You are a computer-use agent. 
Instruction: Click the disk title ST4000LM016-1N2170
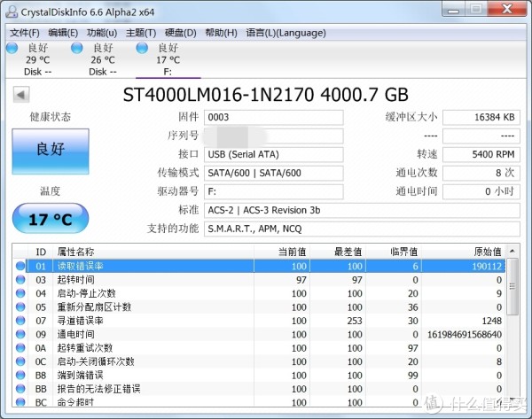(266, 95)
